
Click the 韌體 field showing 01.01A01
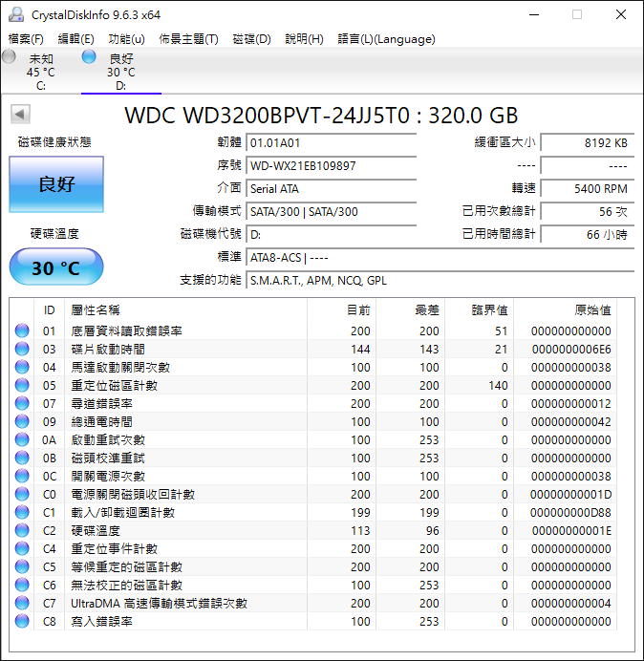click(331, 143)
